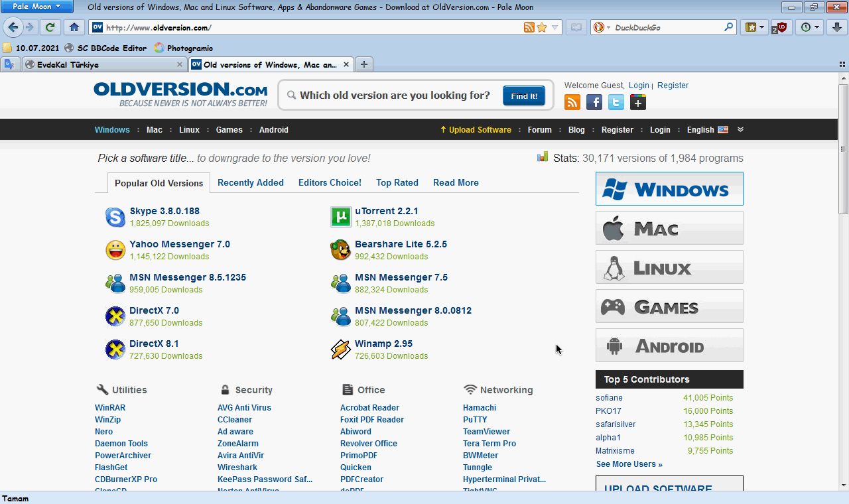Click the MSN Messenger 8.0.0812 icon

point(341,316)
